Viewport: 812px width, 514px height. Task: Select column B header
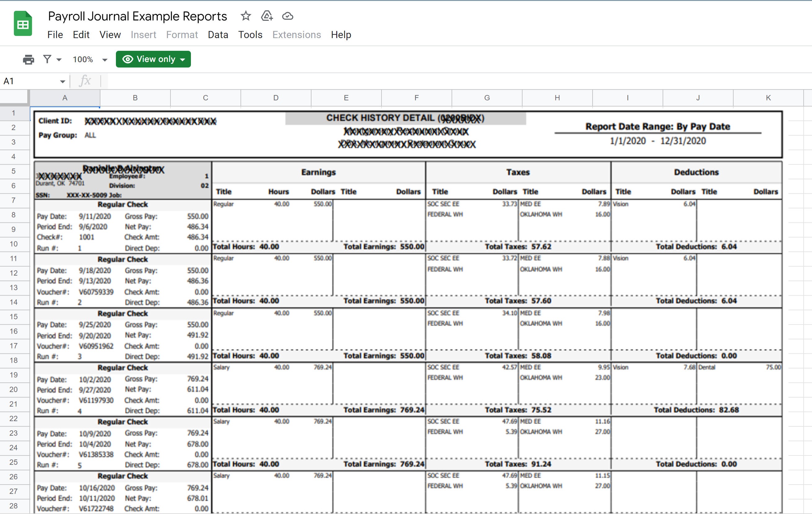135,98
